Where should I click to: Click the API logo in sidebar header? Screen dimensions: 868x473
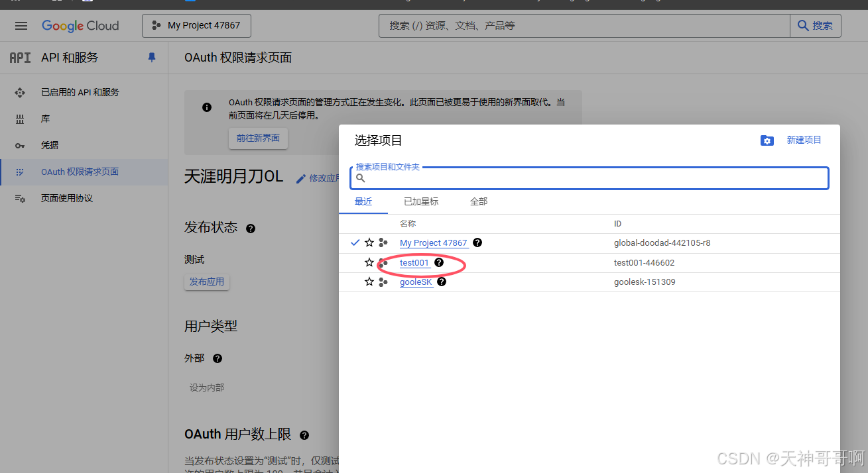pyautogui.click(x=20, y=58)
